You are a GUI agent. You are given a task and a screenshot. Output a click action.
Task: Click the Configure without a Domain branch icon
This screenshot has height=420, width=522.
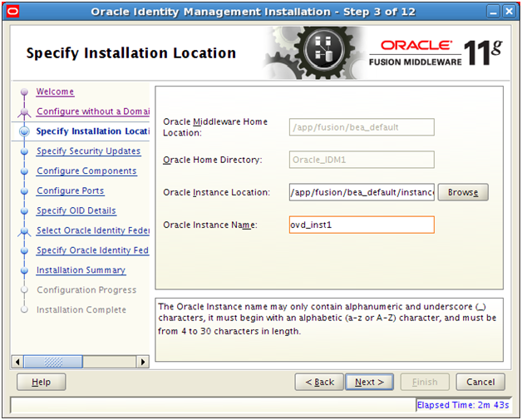click(x=24, y=112)
